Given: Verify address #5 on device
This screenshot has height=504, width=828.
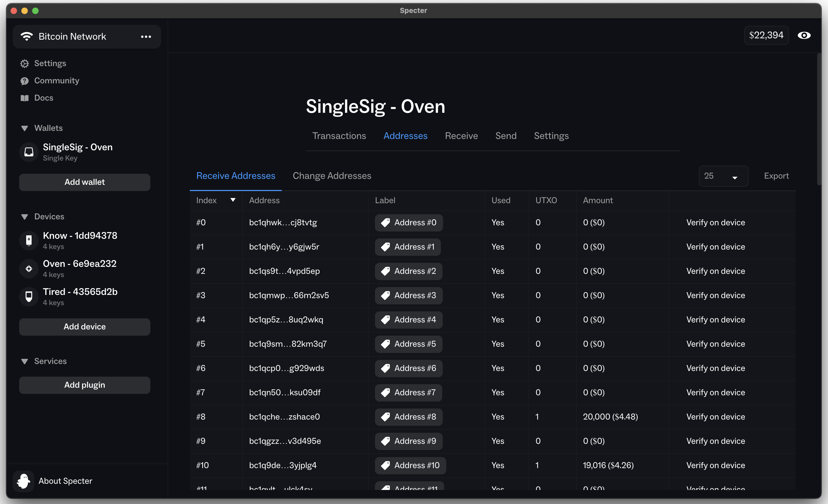Looking at the screenshot, I should (715, 344).
